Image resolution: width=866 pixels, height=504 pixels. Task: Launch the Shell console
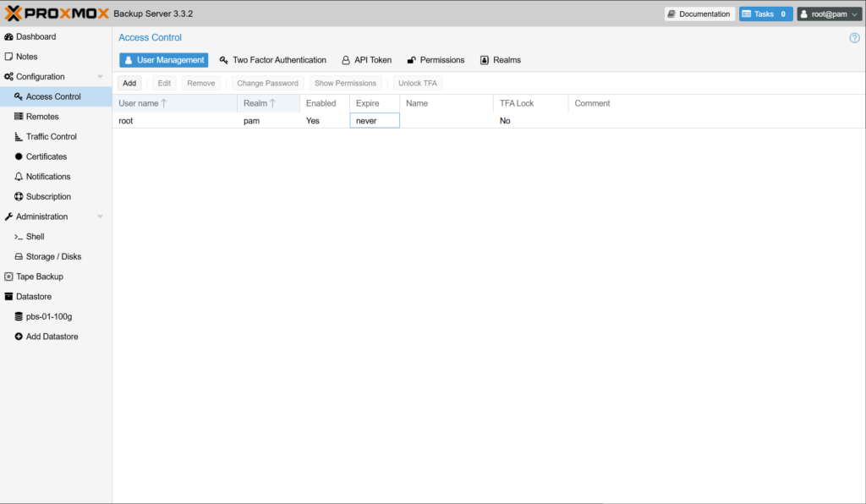tap(35, 237)
